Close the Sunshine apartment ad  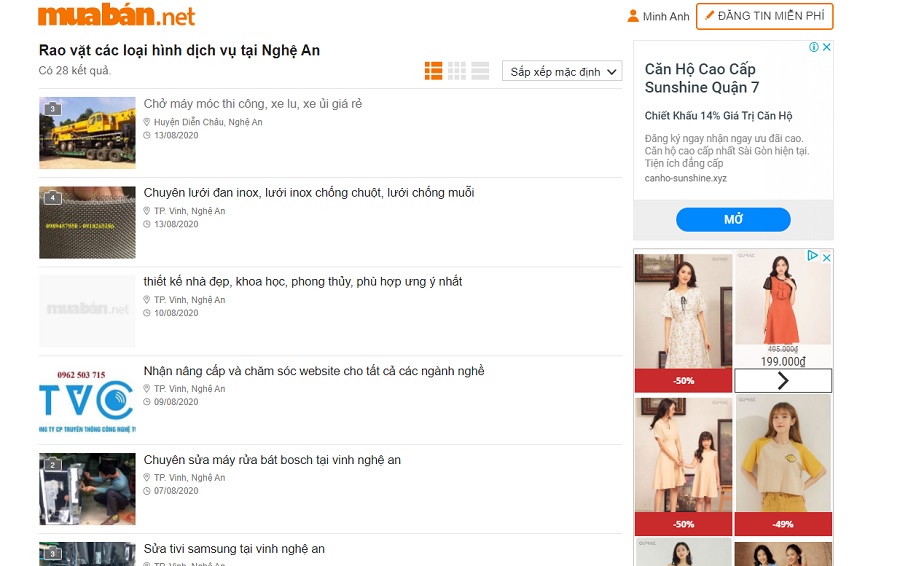point(827,47)
